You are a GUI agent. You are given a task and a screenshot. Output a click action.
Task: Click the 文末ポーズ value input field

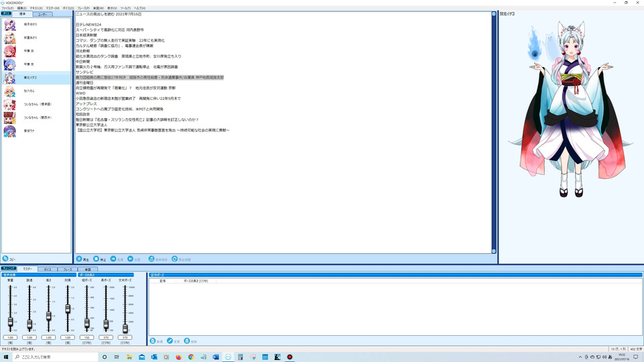tap(125, 337)
